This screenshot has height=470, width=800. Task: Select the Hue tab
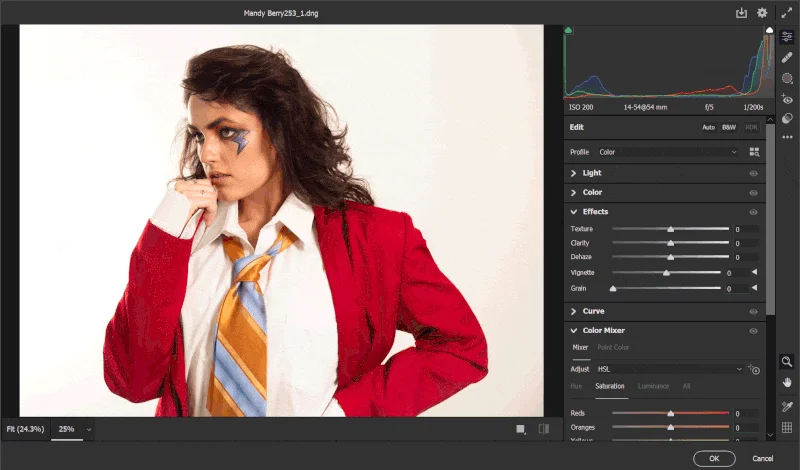576,386
